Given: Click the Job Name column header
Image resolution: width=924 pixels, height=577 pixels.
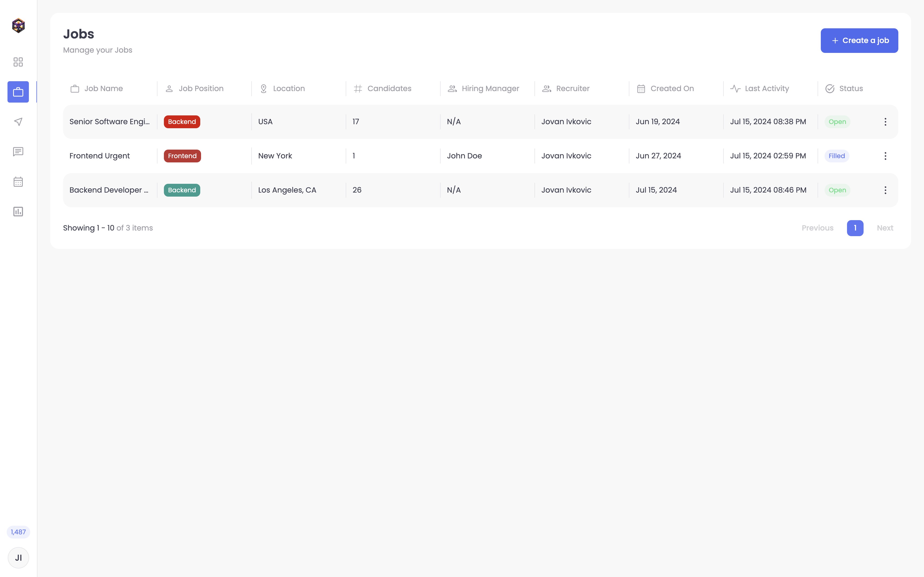Looking at the screenshot, I should [103, 88].
